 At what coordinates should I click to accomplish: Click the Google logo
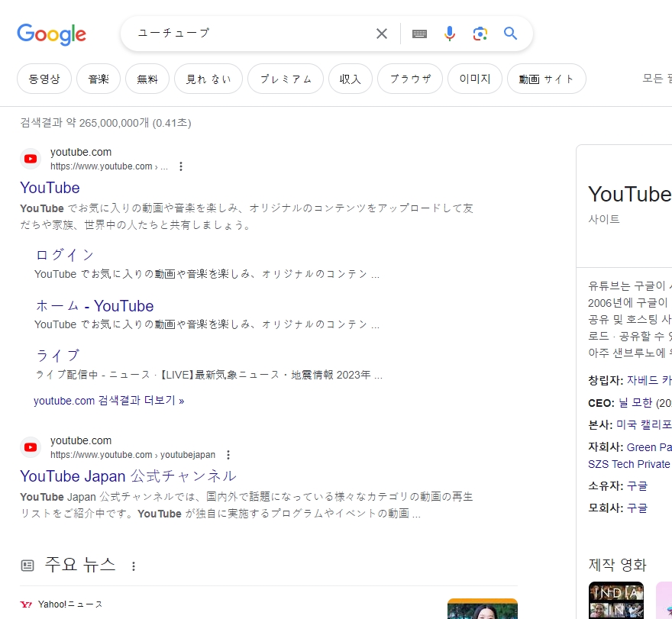coord(51,34)
